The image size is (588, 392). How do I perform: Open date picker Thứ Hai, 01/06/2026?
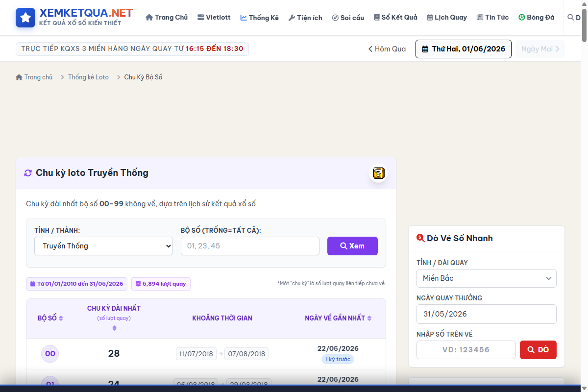coord(464,49)
